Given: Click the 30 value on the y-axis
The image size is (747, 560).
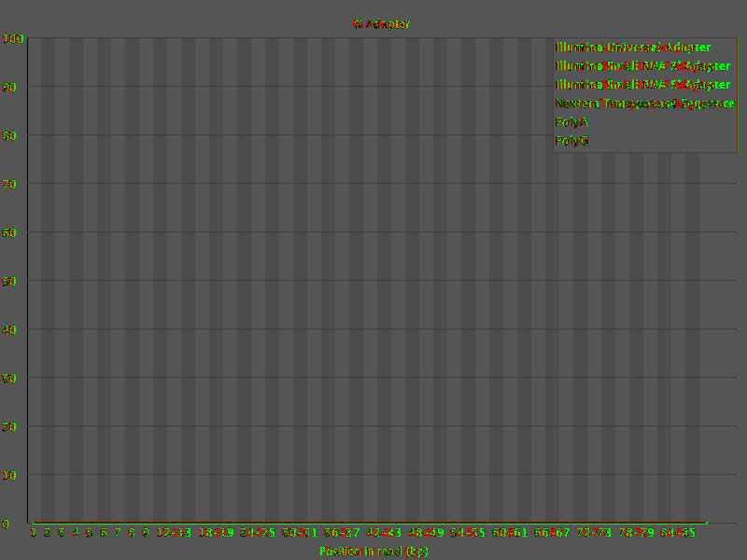Looking at the screenshot, I should pyautogui.click(x=9, y=379).
